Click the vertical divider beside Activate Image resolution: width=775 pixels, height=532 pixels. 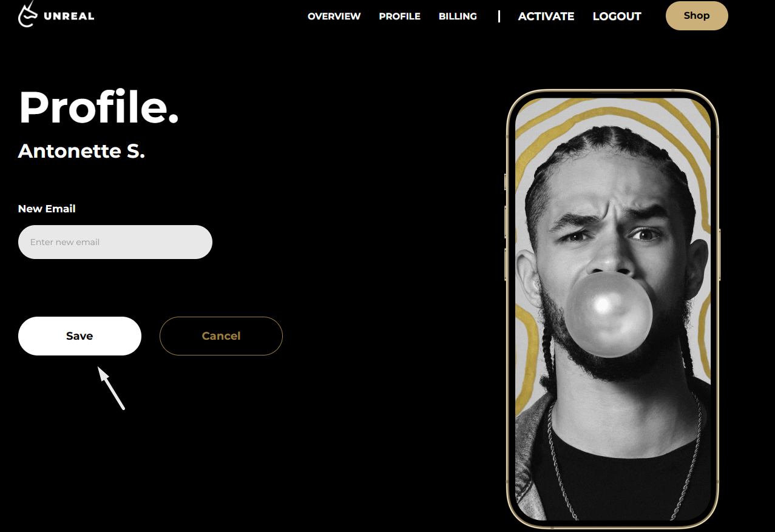click(499, 16)
